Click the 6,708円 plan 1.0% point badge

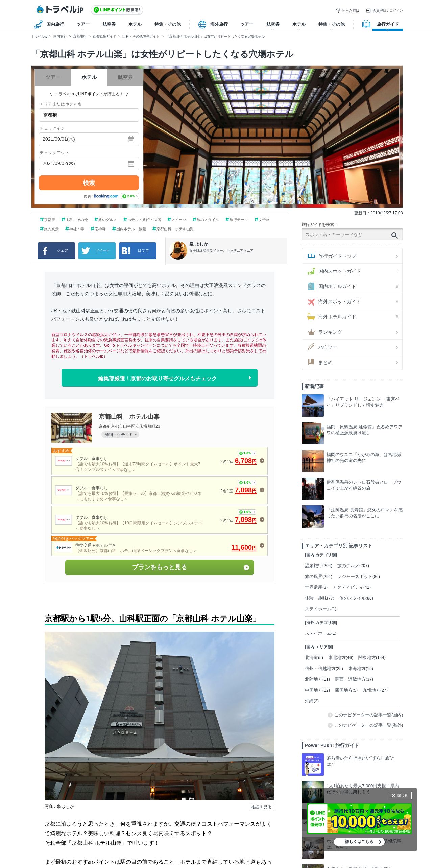pyautogui.click(x=247, y=453)
